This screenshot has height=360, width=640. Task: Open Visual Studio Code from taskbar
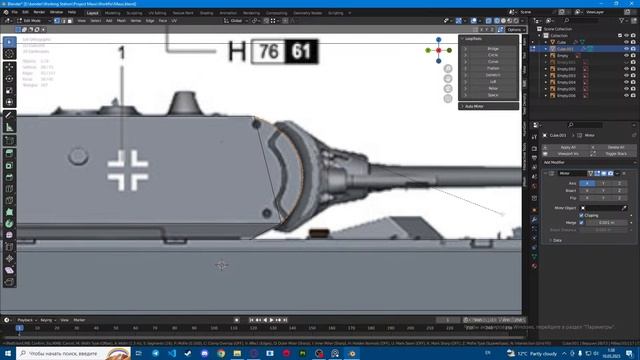172,353
